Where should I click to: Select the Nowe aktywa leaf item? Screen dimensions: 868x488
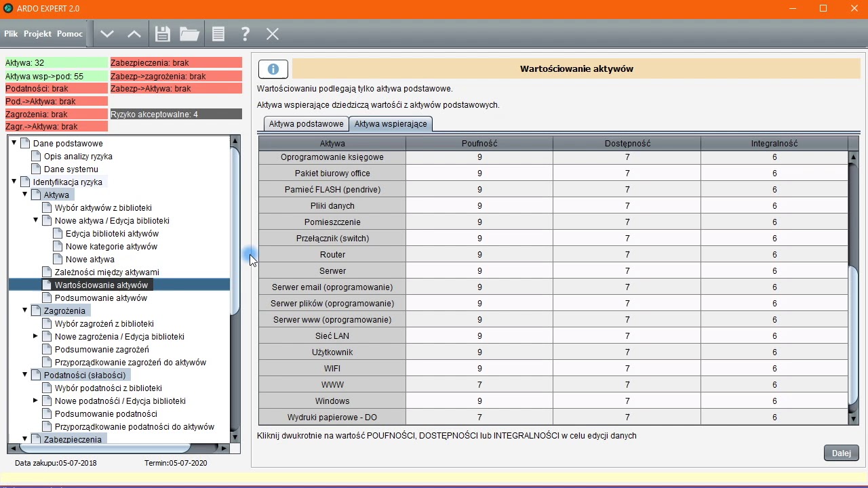click(90, 259)
